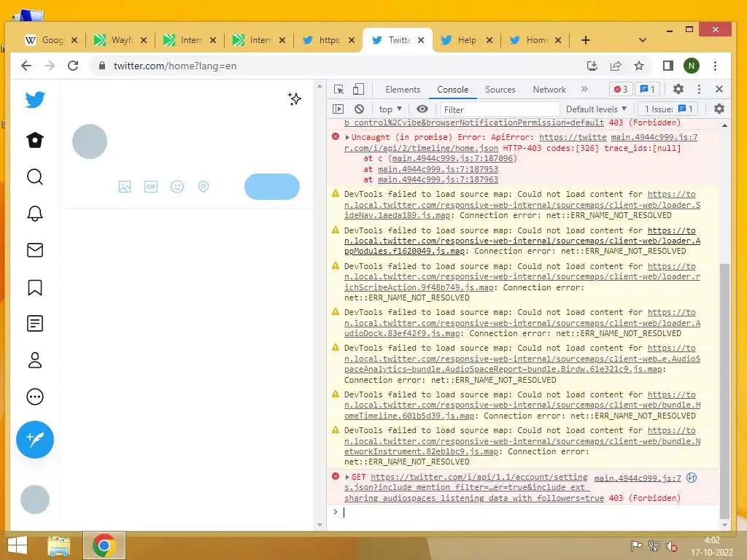This screenshot has height=560, width=747.
Task: Click the location pin icon in composer
Action: pyautogui.click(x=204, y=187)
